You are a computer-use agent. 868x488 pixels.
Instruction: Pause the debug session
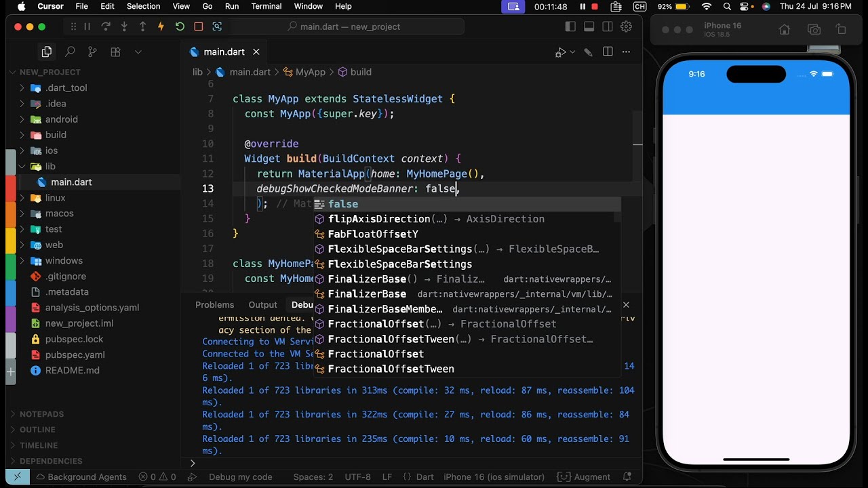(x=87, y=26)
